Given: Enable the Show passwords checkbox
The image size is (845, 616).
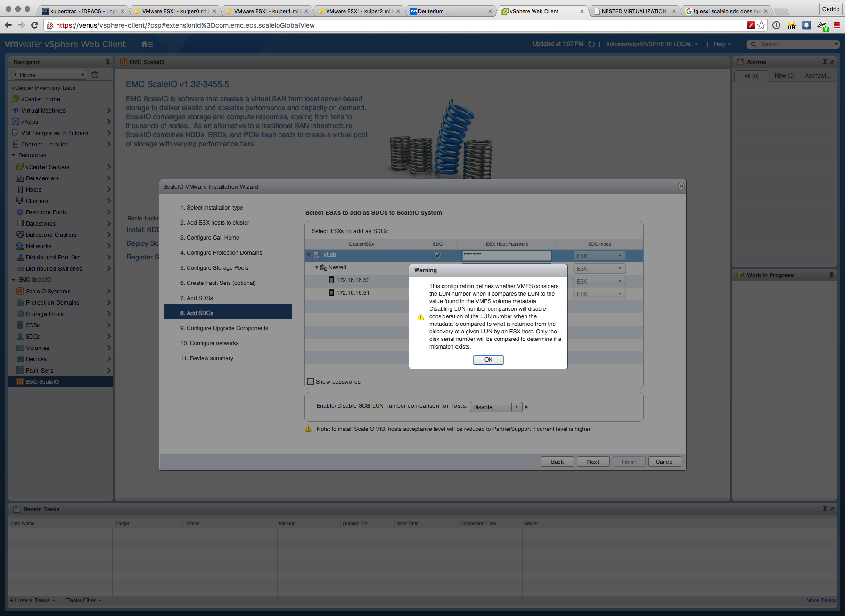Looking at the screenshot, I should [311, 382].
